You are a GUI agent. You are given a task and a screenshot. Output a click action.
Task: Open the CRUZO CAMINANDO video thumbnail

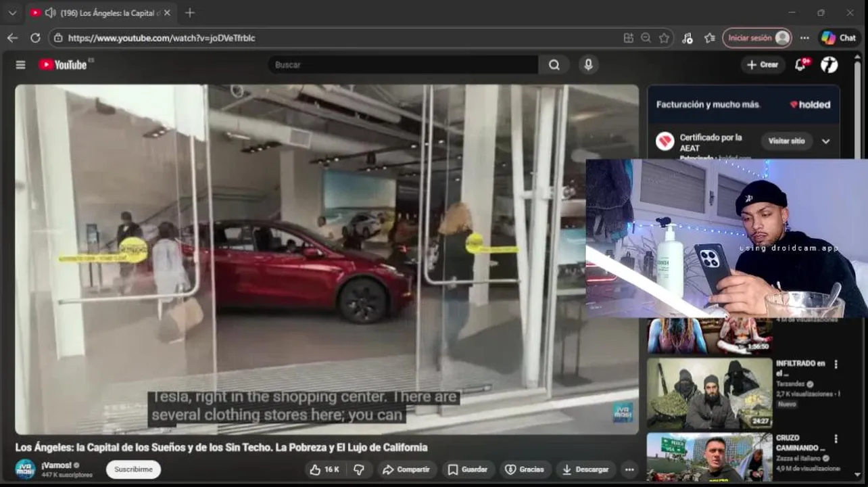[709, 458]
